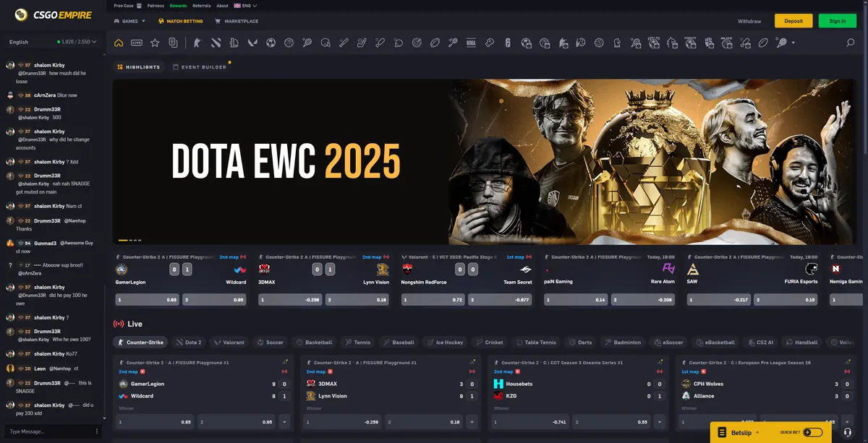868x443 pixels.
Task: Open the Home sportsbook icon
Action: [x=118, y=43]
